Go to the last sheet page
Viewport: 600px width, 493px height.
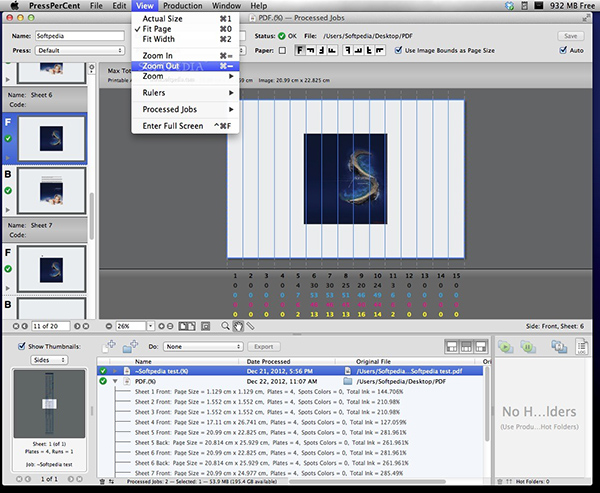[x=86, y=326]
